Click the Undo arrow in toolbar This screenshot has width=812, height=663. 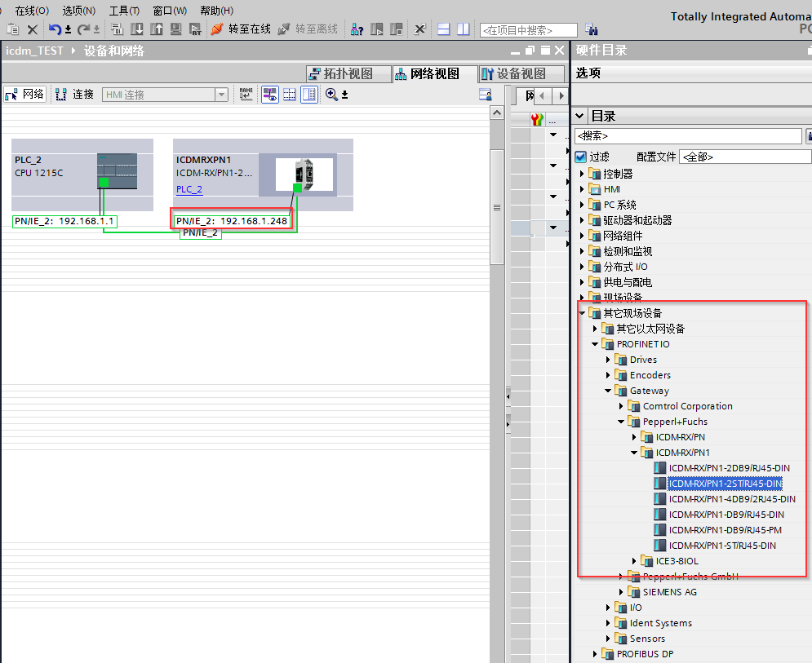(55, 29)
